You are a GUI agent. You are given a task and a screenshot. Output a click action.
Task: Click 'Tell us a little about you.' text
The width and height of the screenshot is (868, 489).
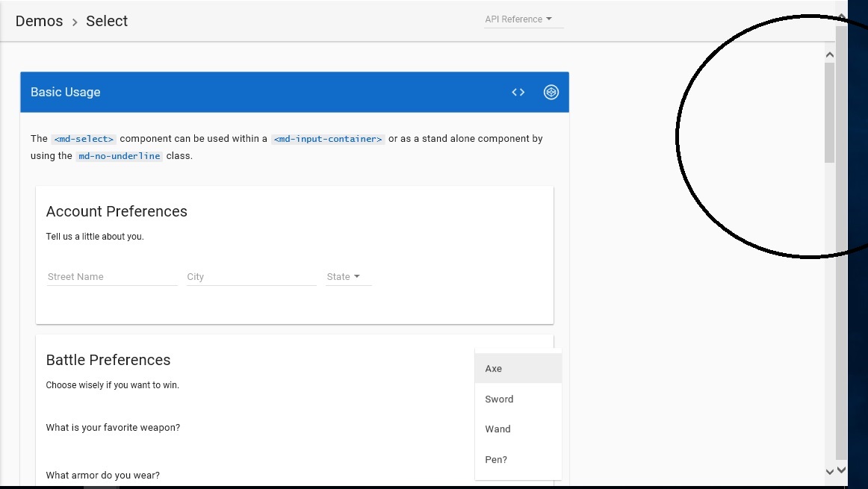tap(95, 237)
